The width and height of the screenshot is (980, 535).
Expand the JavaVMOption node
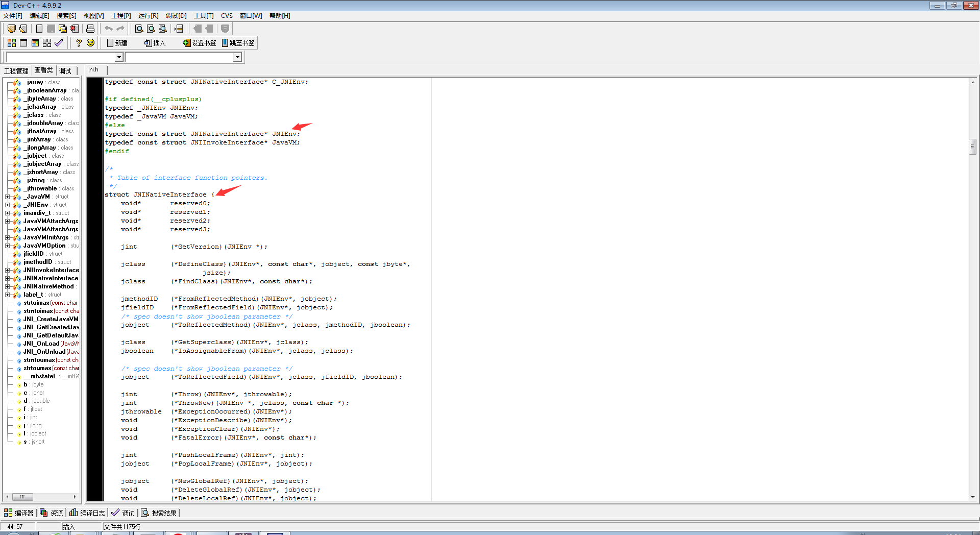(8, 246)
